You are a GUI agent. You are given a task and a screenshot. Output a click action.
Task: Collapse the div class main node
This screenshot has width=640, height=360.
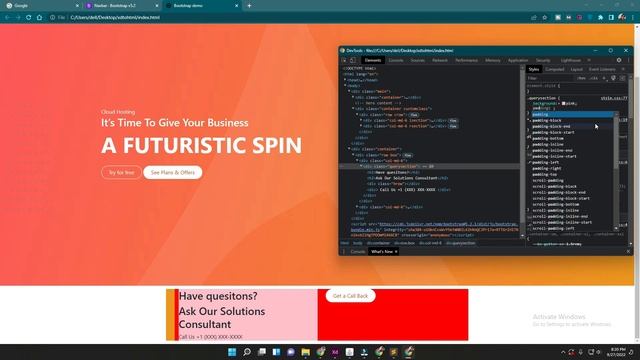pos(349,91)
